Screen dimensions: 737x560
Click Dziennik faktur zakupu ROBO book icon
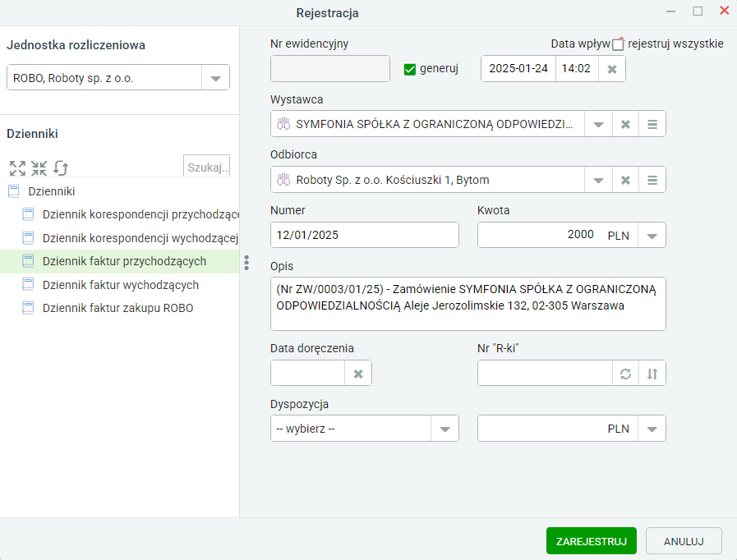[28, 308]
